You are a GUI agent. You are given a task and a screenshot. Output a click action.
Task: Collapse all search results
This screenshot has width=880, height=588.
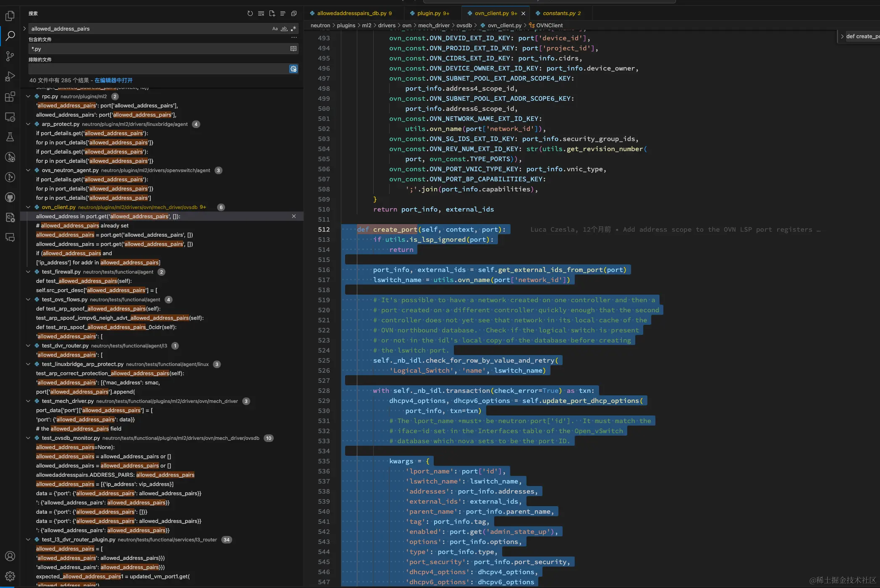coord(294,13)
